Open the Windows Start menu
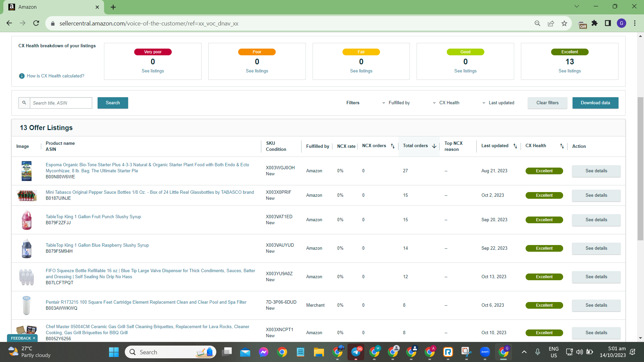The image size is (644, 362). [114, 352]
